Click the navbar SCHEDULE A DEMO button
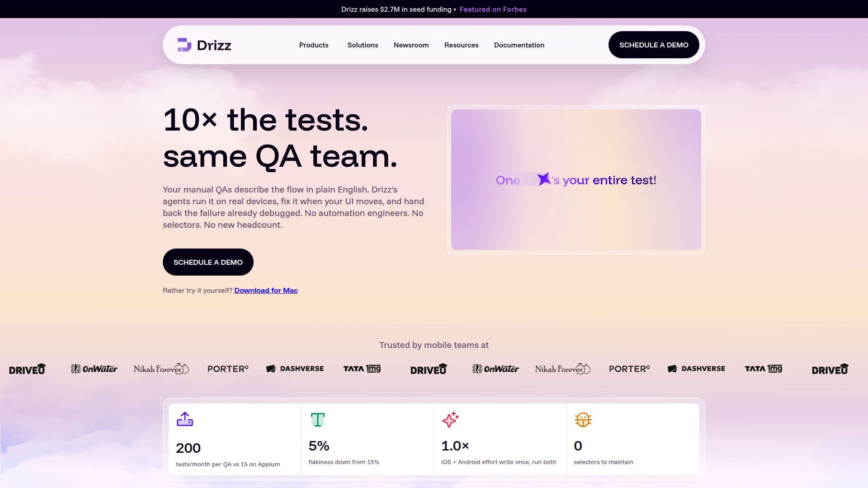Image resolution: width=868 pixels, height=488 pixels. (x=654, y=45)
